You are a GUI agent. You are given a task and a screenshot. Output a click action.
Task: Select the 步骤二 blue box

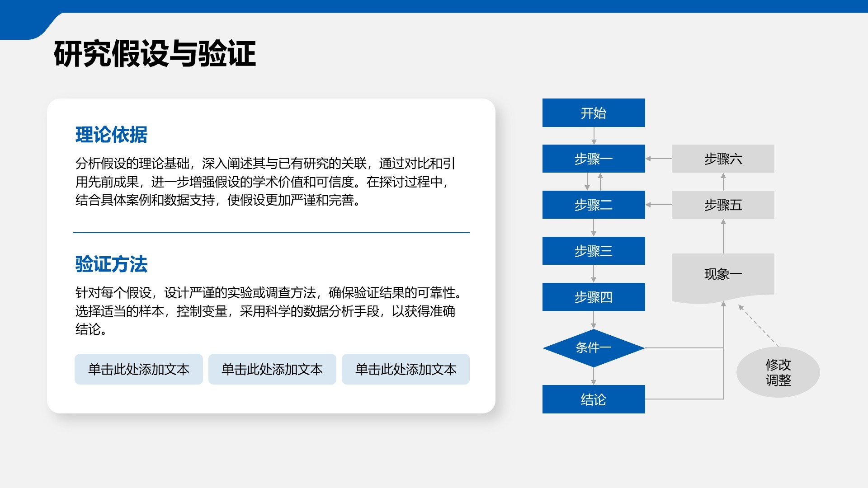(593, 205)
